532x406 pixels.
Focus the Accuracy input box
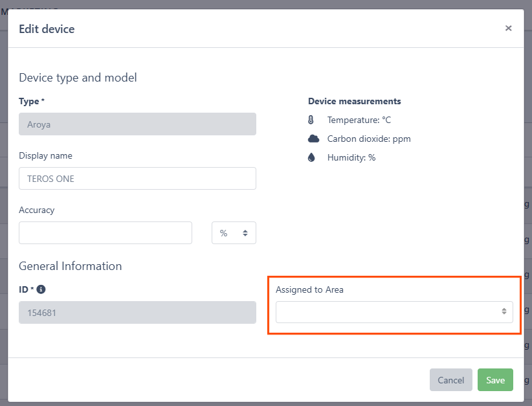(105, 233)
